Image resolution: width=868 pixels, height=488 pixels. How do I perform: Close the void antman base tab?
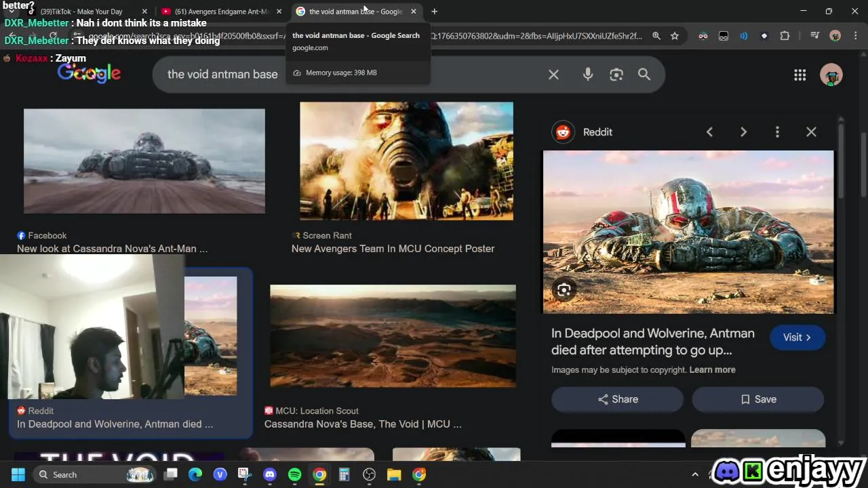click(413, 12)
